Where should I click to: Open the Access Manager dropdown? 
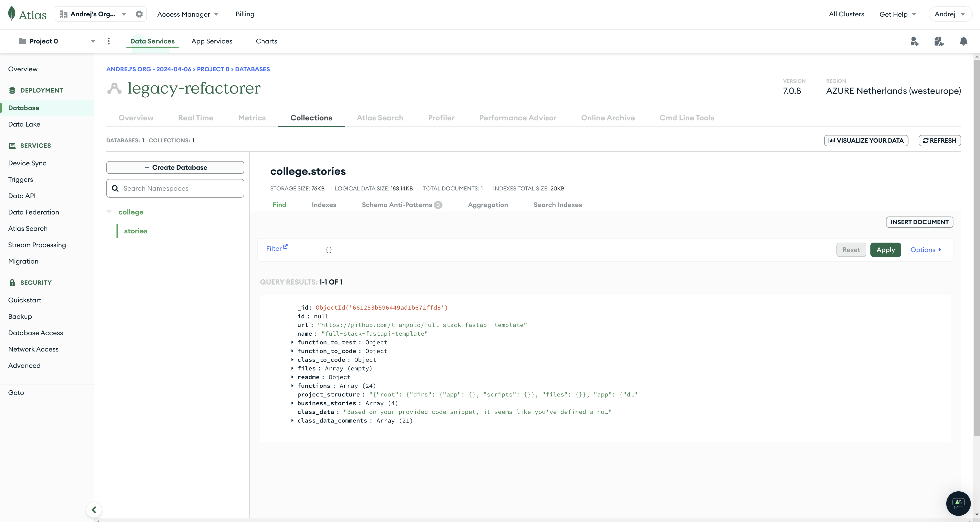188,14
